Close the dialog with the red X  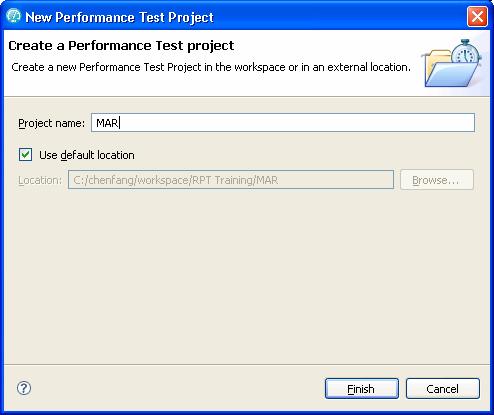tap(477, 16)
